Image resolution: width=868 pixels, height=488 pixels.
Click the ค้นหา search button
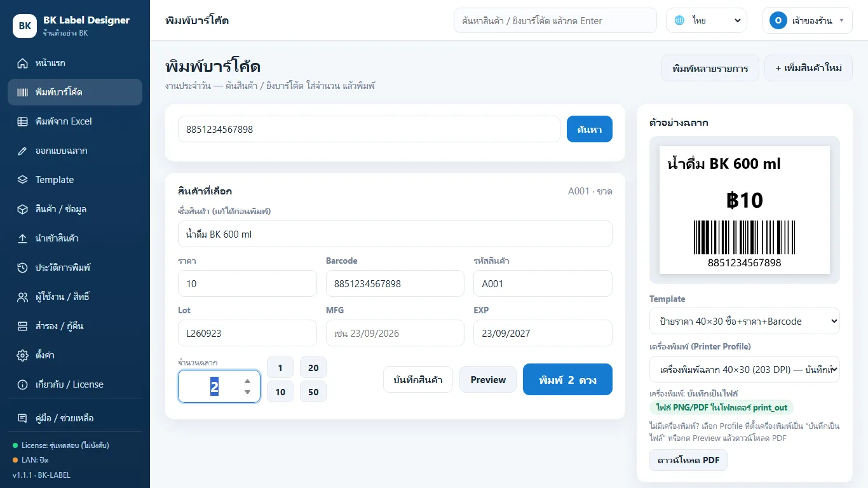(590, 129)
